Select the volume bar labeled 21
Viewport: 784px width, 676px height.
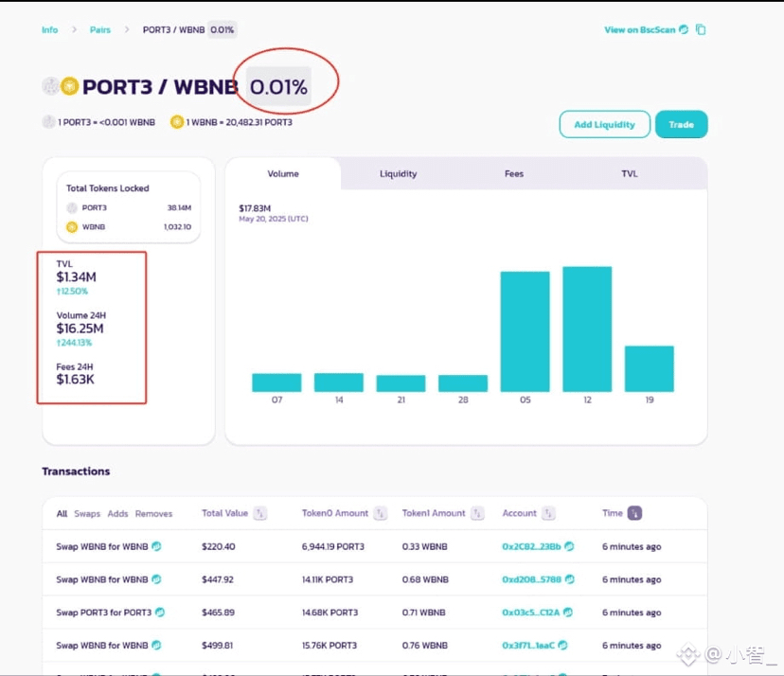coord(401,383)
